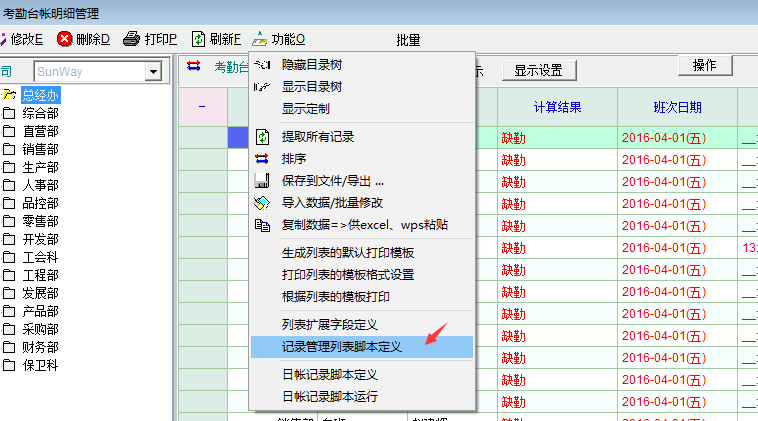This screenshot has height=421, width=758.
Task: Open the SunWay company dropdown
Action: 153,72
